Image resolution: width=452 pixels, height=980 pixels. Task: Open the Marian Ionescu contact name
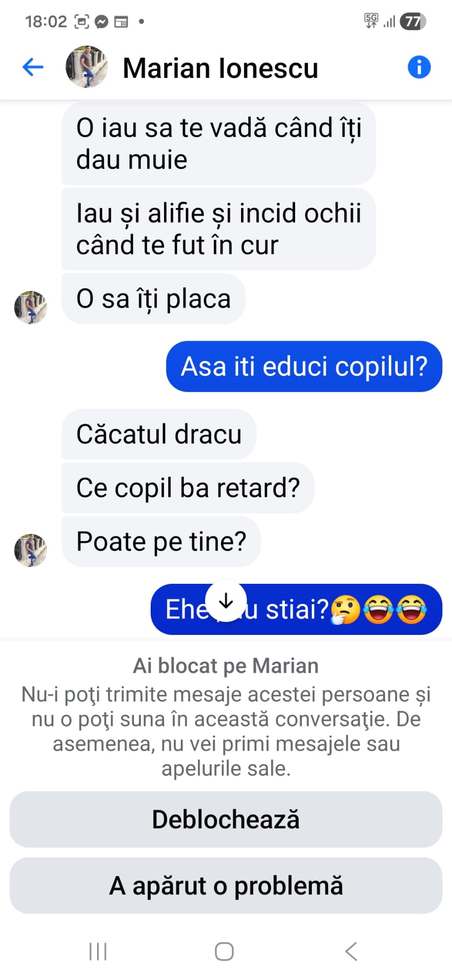[220, 68]
